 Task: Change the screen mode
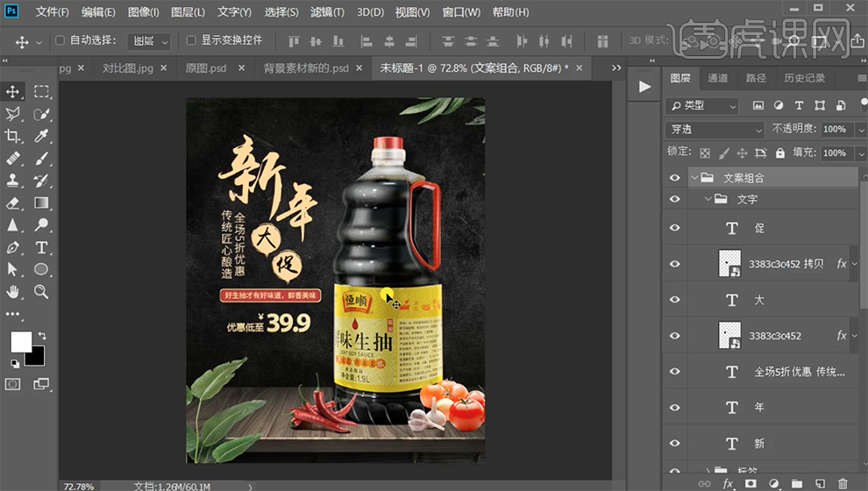coord(41,384)
